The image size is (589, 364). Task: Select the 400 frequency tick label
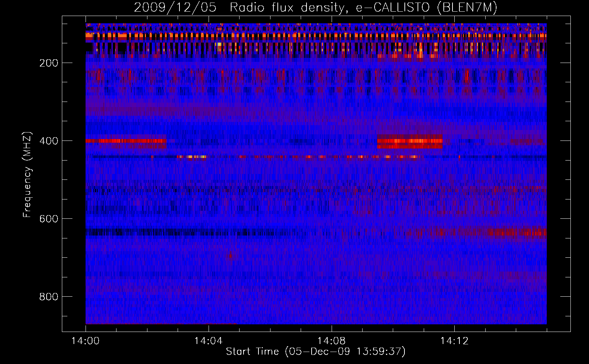49,141
